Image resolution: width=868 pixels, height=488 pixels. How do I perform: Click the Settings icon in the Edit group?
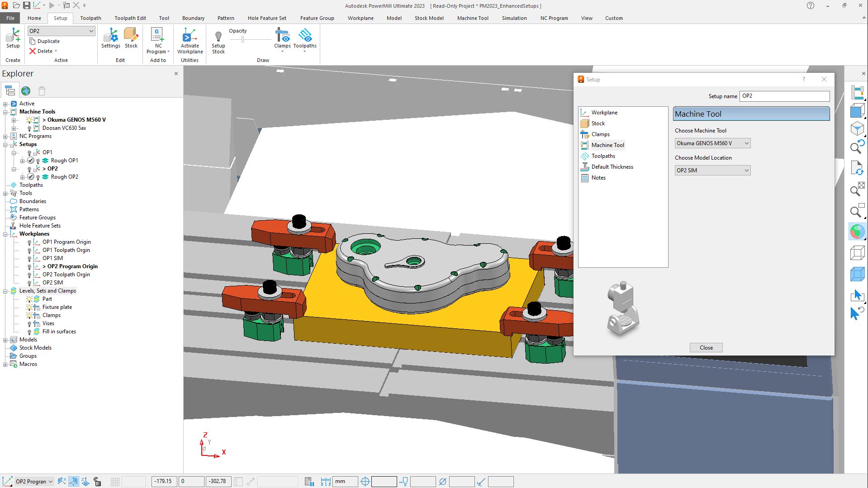tap(110, 36)
